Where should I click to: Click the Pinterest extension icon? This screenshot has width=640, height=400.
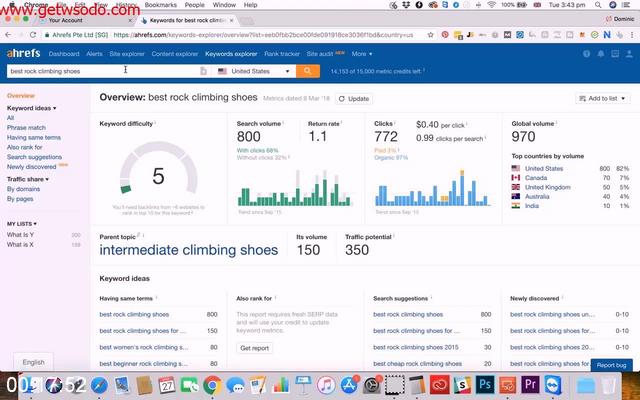coord(445,35)
